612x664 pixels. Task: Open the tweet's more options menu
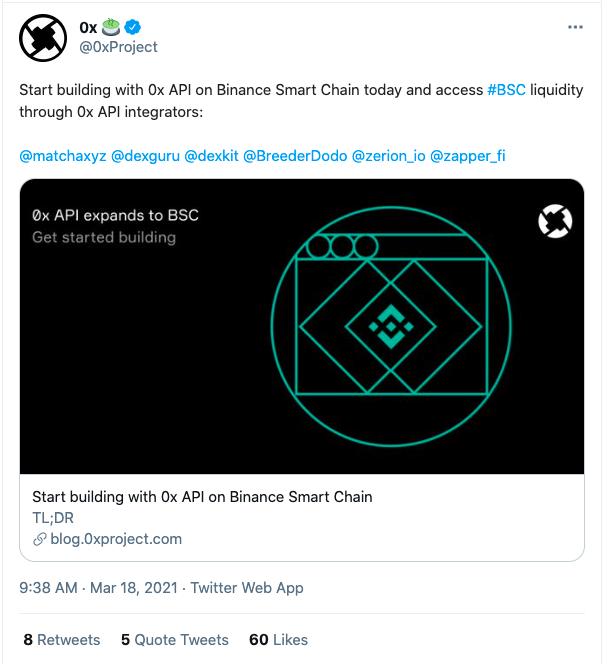[x=575, y=28]
